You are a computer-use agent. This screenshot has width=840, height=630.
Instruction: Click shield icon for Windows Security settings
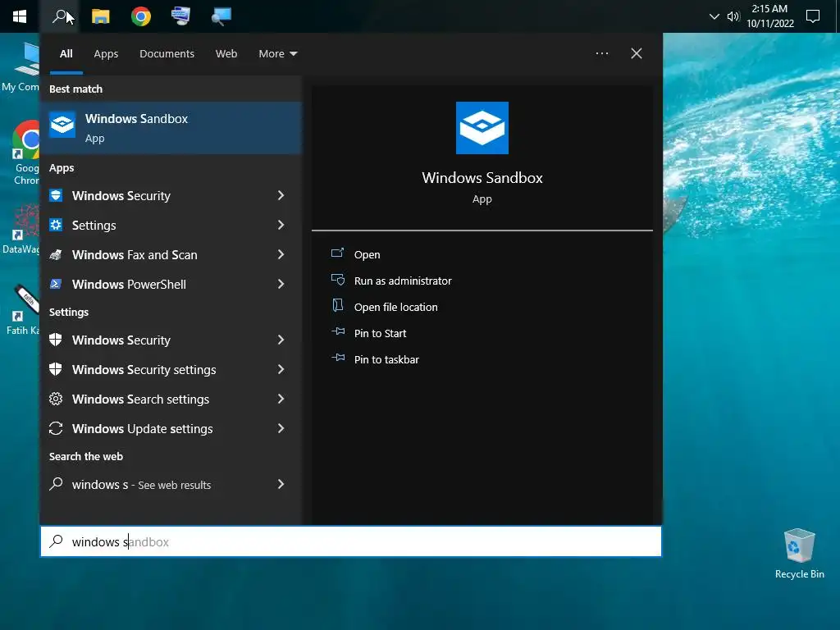tap(56, 369)
